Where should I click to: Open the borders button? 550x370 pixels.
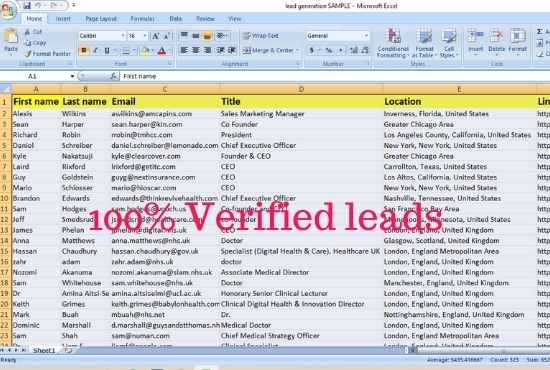[x=126, y=51]
